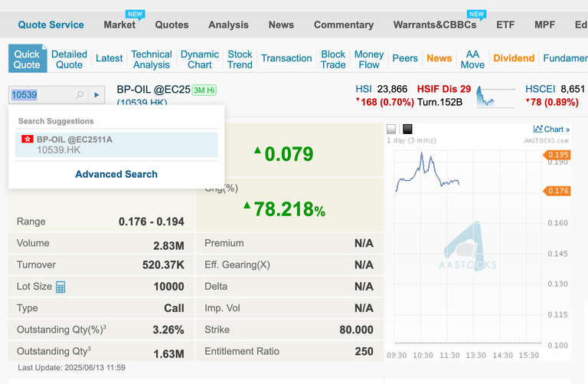Switch to the Transaction tab
Screen dimensions: 588x384
click(x=286, y=58)
